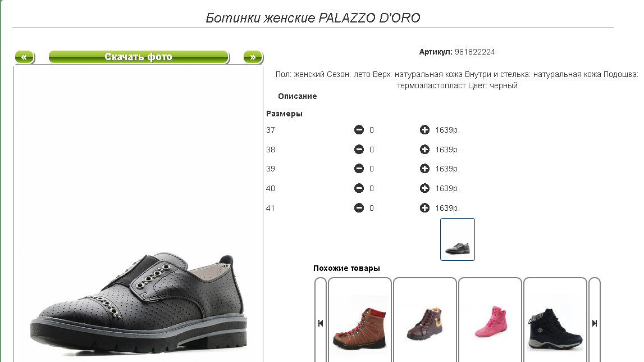Screen dimensions: 644x362
Task: Click the Артикул: label
Action: click(436, 52)
